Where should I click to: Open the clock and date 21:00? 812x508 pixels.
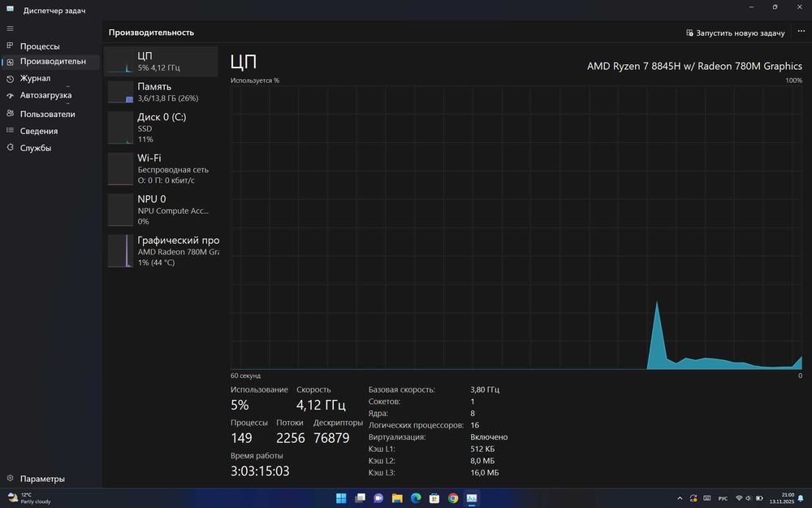(781, 498)
